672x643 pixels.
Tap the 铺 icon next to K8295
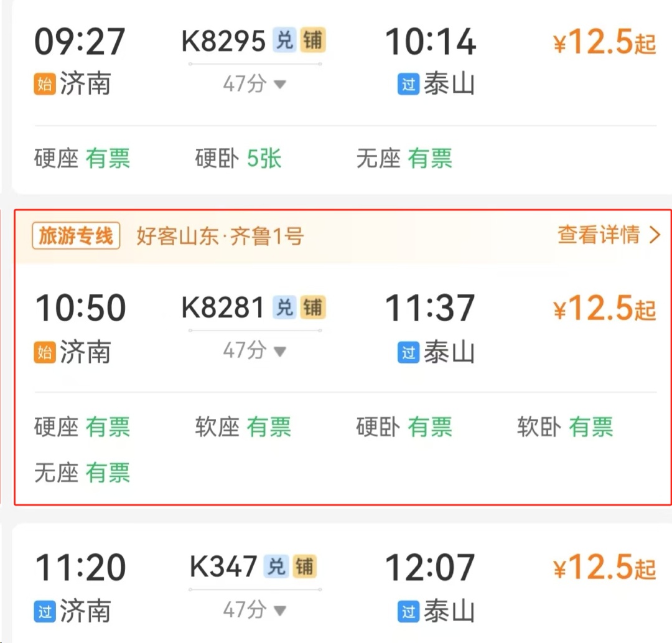(312, 40)
